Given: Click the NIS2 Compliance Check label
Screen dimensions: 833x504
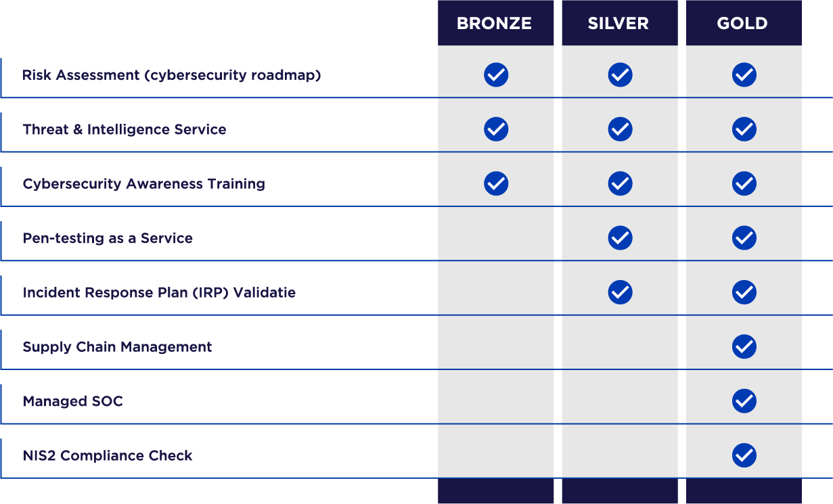Looking at the screenshot, I should 108,456.
